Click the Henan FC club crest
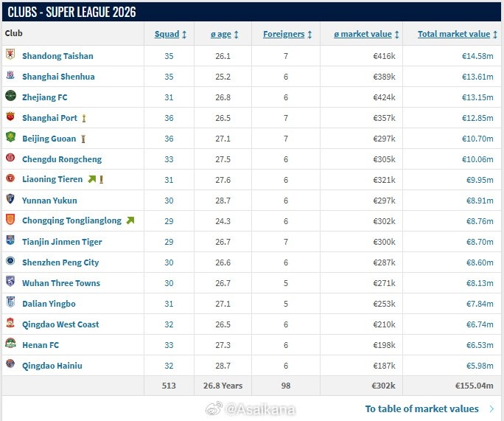 click(10, 343)
